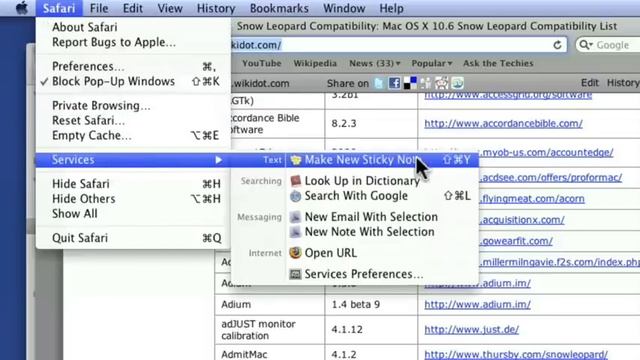
Task: Choose Hide Safari
Action: pos(133,184)
